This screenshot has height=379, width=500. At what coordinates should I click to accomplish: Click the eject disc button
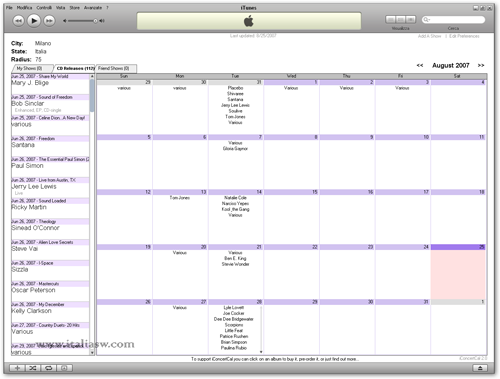click(480, 368)
